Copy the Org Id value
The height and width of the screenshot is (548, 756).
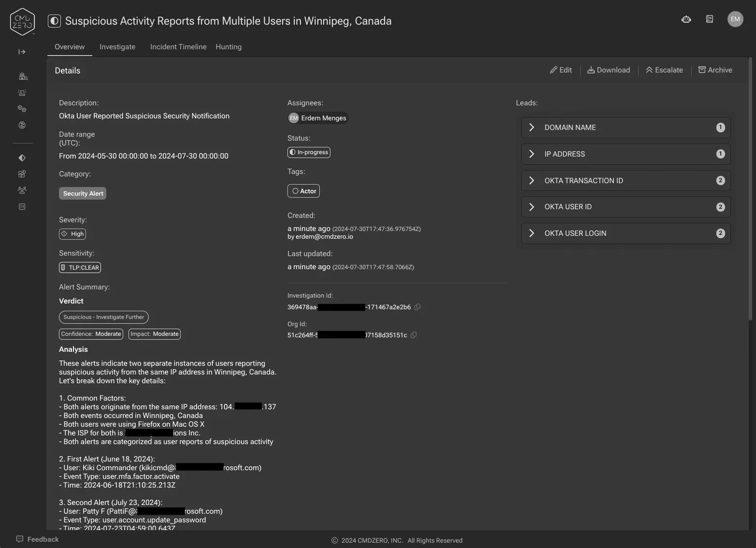[x=414, y=335]
